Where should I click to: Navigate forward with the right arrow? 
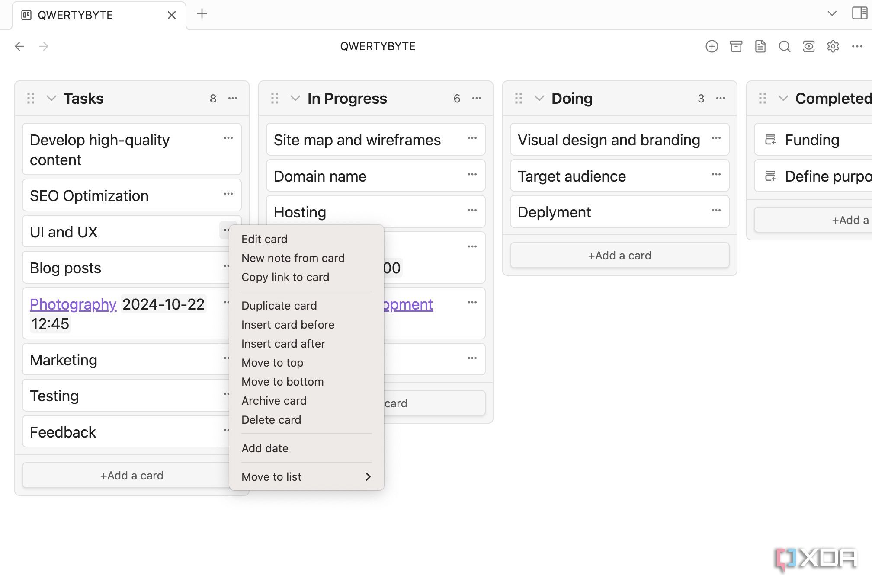(44, 46)
